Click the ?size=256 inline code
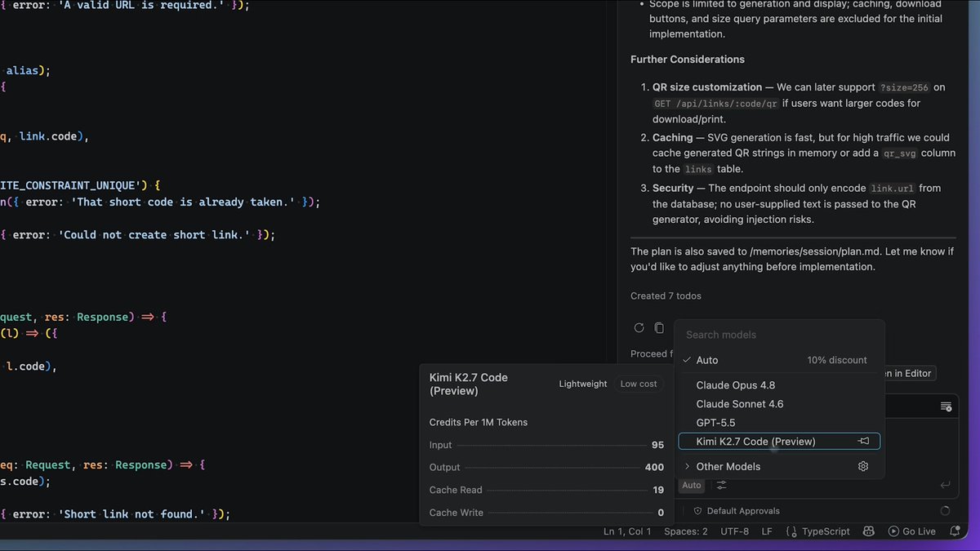The image size is (980, 551). (x=904, y=87)
